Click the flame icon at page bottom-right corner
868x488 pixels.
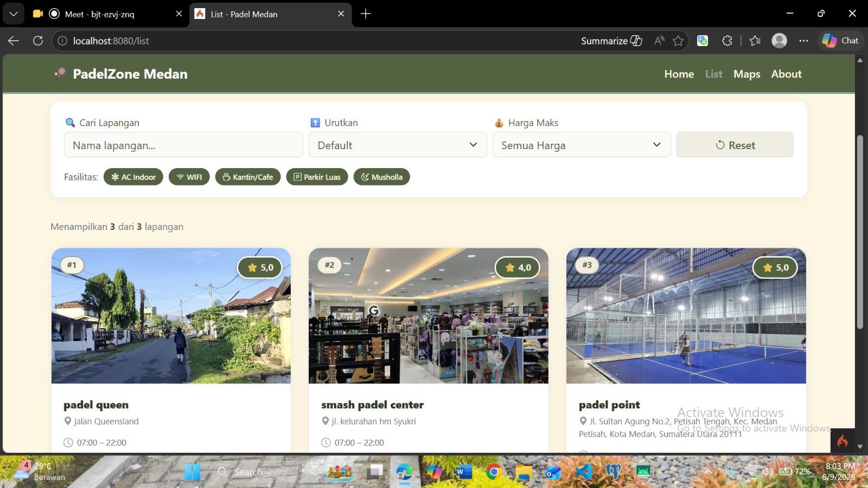click(843, 440)
